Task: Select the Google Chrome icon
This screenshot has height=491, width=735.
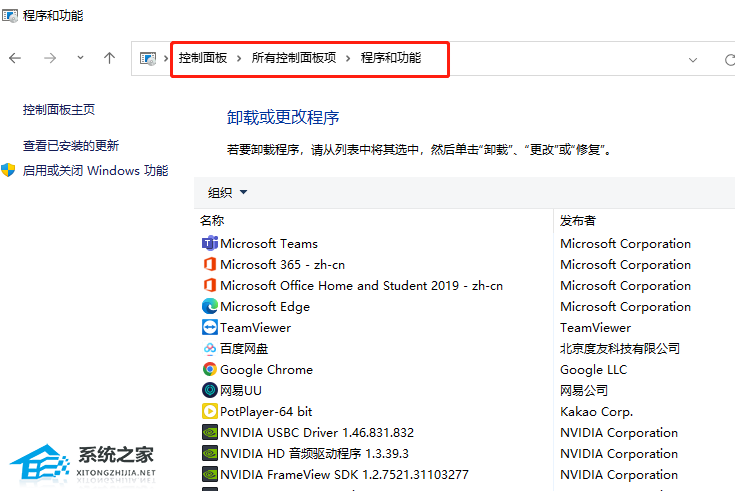Action: click(x=209, y=370)
